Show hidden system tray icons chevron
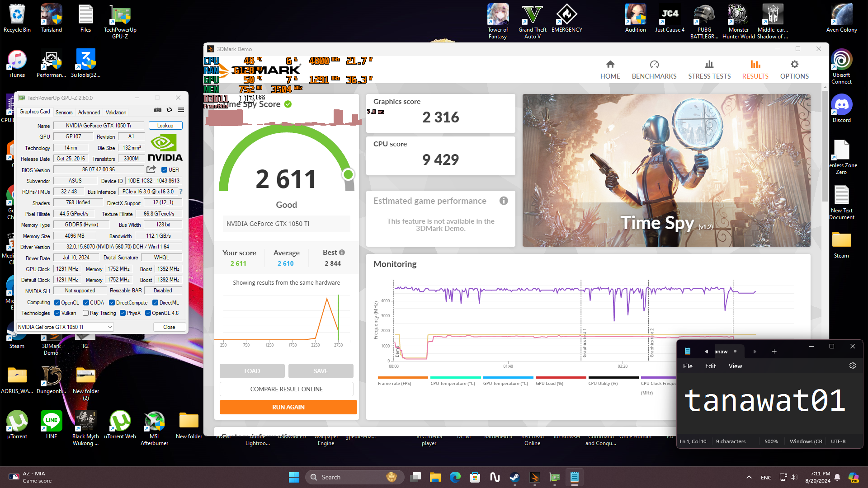 pos(749,477)
